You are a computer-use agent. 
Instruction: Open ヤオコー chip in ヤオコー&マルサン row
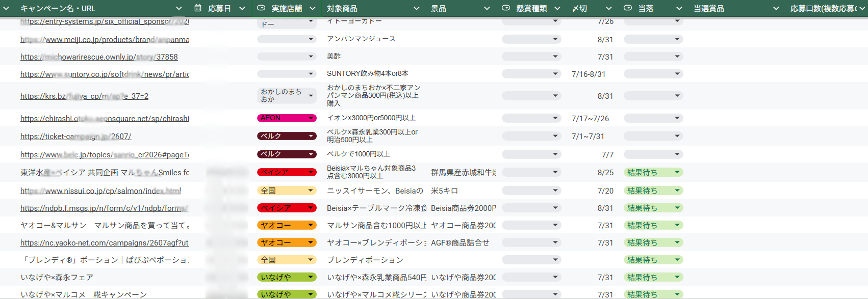pyautogui.click(x=287, y=225)
